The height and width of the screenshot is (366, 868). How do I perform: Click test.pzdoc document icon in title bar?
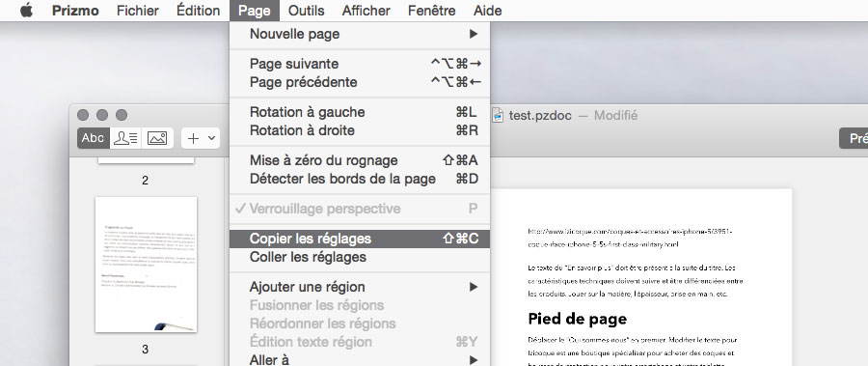pyautogui.click(x=499, y=115)
